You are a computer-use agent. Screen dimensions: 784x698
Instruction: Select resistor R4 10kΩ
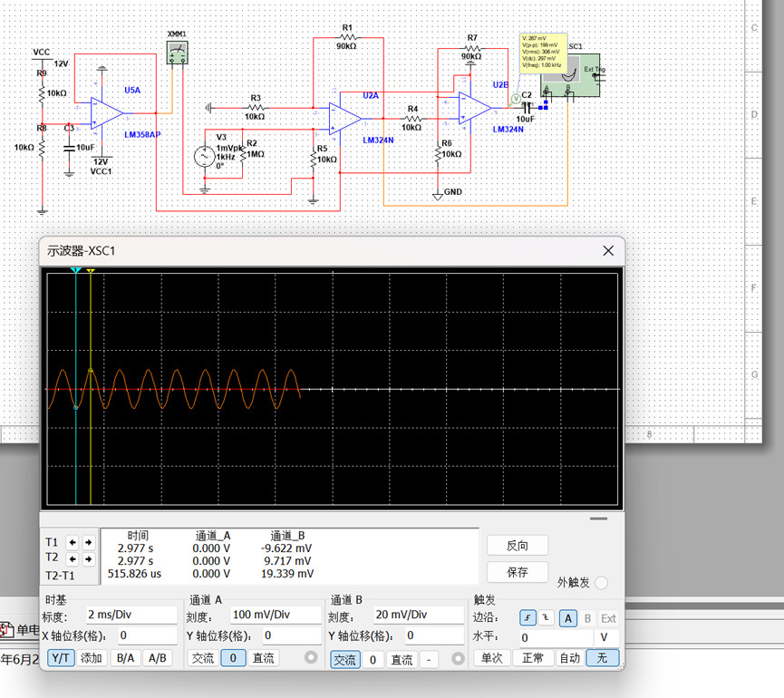[x=412, y=119]
